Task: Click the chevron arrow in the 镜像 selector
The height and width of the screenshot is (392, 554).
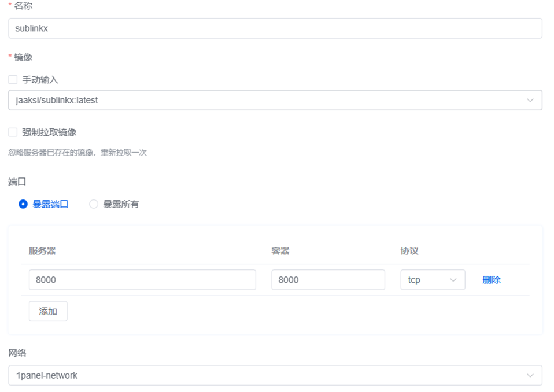Action: [530, 101]
